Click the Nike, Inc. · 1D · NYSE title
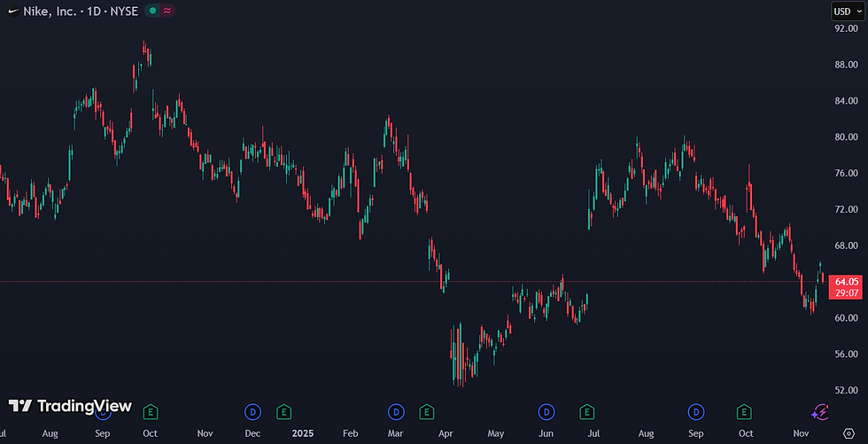This screenshot has width=868, height=444. [x=81, y=11]
